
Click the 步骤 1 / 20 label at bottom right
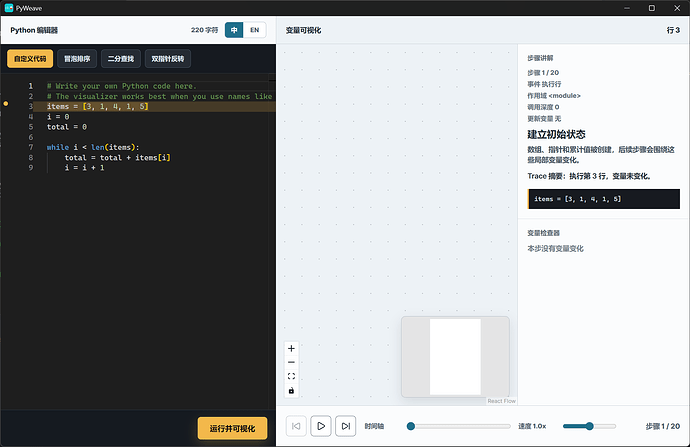pyautogui.click(x=663, y=426)
